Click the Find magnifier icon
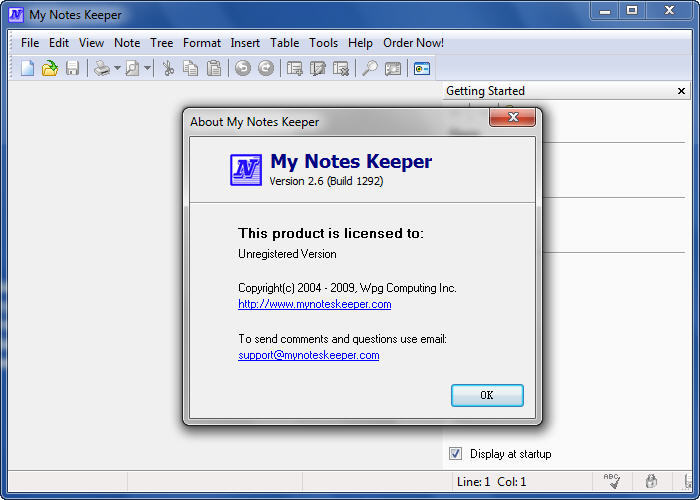 370,68
